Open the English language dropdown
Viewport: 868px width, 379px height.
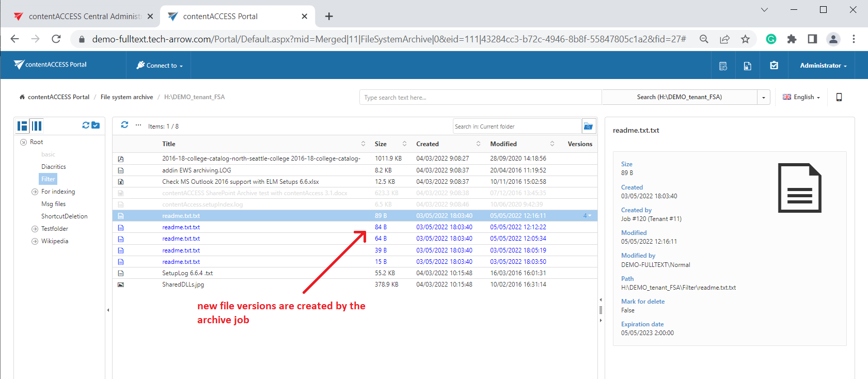pos(801,97)
